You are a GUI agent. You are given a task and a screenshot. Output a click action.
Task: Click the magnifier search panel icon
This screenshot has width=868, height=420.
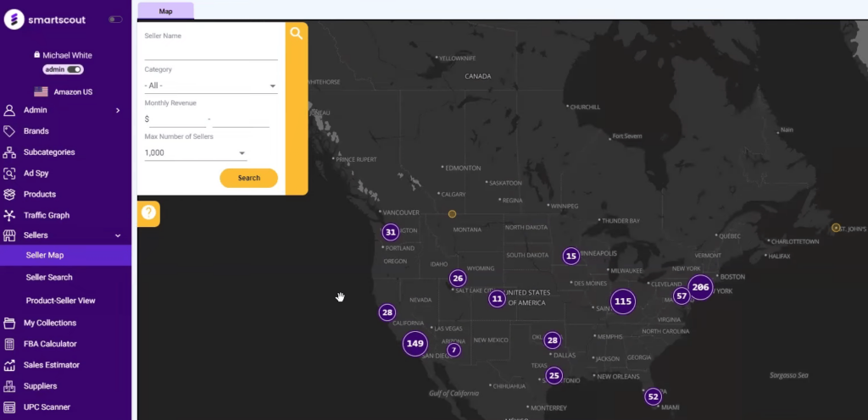click(x=296, y=33)
